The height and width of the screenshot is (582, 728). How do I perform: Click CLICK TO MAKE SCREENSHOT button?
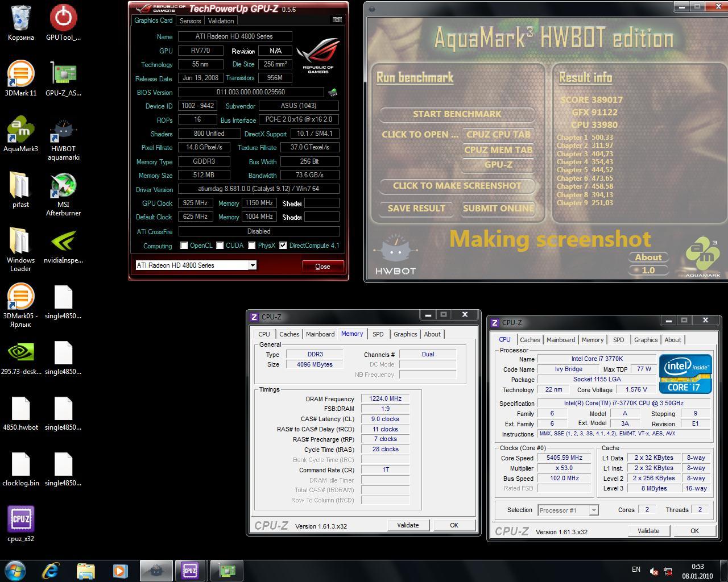(457, 186)
